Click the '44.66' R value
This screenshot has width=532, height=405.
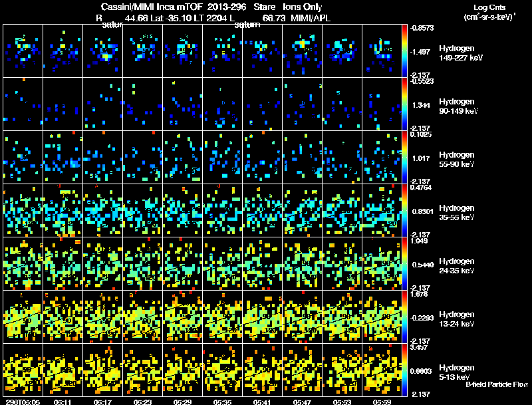click(x=136, y=19)
